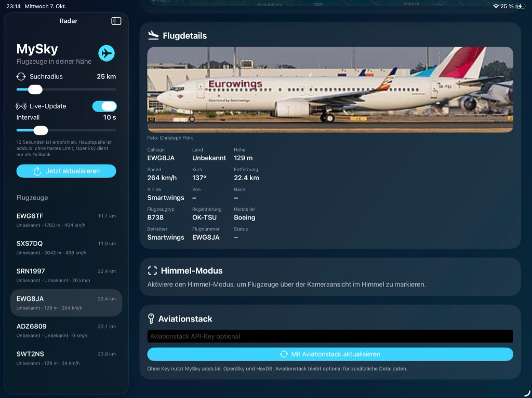Toggle the sidebar panel icon
The height and width of the screenshot is (398, 532).
point(116,21)
